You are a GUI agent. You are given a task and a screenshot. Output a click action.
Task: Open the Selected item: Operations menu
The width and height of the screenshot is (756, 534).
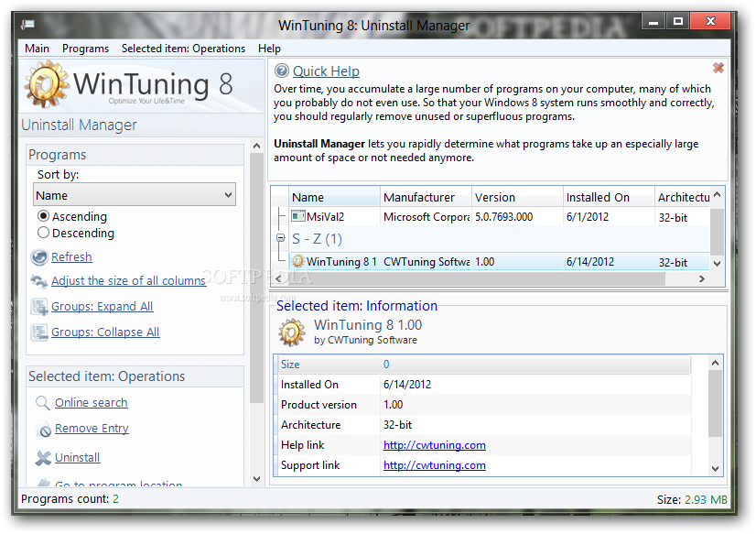tap(183, 49)
